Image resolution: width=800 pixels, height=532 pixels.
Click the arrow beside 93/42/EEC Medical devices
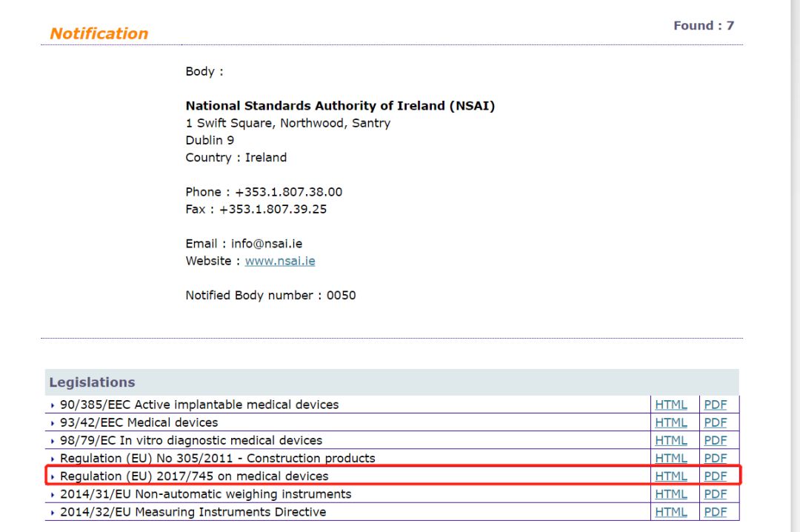click(53, 423)
